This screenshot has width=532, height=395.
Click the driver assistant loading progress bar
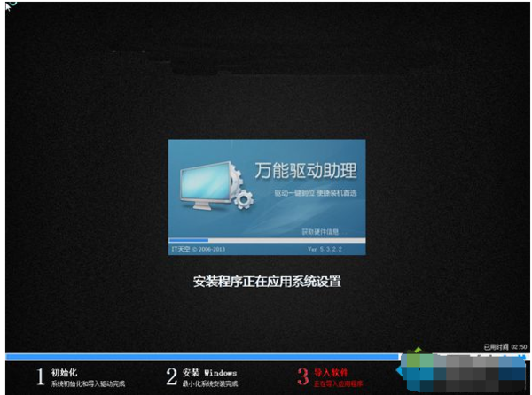[267, 240]
